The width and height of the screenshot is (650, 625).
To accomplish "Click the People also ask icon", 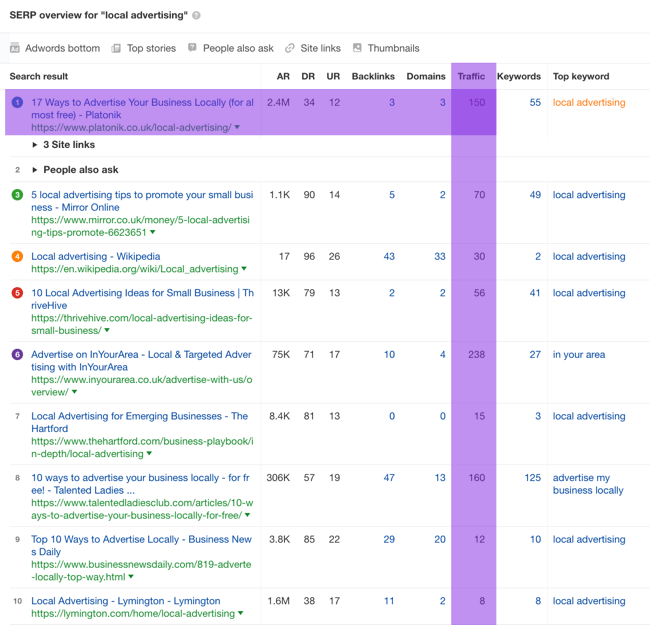I will tap(193, 48).
